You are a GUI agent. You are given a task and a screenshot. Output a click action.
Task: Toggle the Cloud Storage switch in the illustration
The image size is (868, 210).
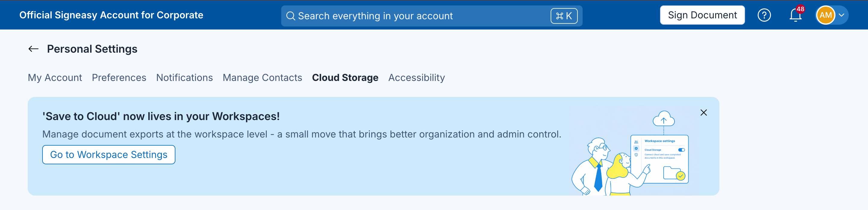click(x=681, y=150)
